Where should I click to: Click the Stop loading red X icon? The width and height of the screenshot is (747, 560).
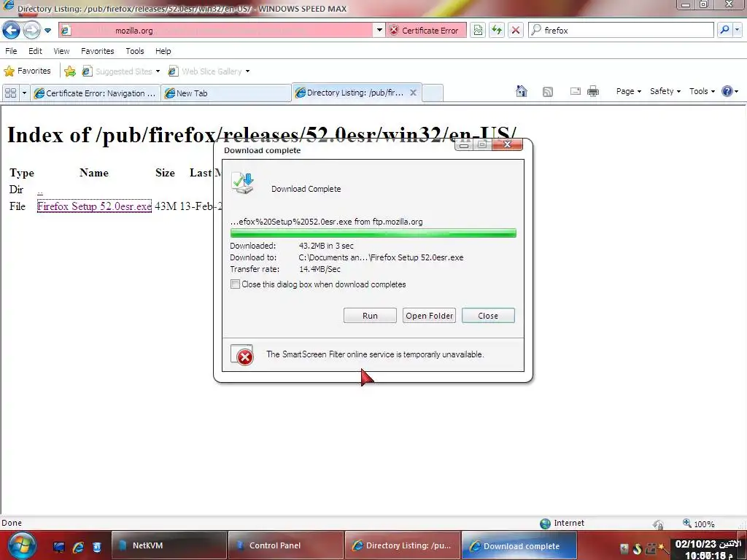click(516, 31)
